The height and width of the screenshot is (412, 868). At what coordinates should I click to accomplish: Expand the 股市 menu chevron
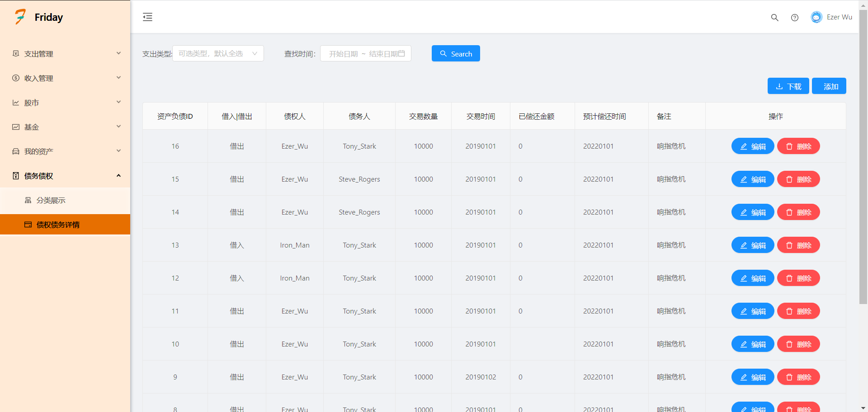[118, 102]
